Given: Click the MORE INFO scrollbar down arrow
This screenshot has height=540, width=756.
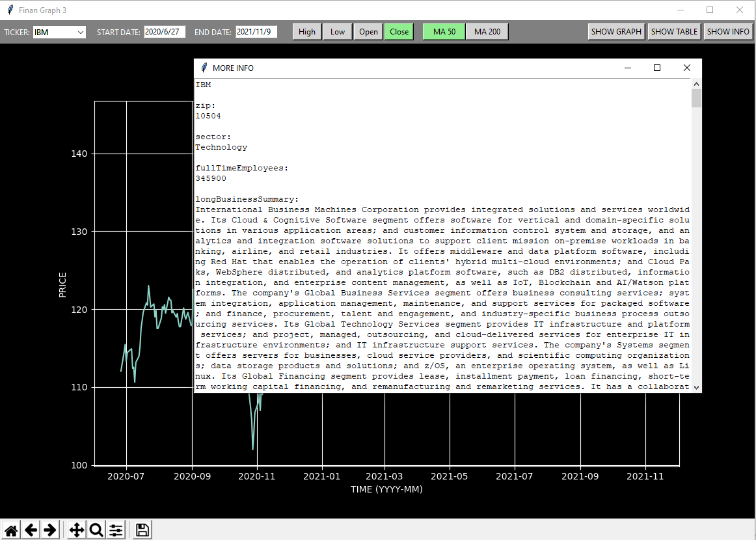Looking at the screenshot, I should pos(696,387).
